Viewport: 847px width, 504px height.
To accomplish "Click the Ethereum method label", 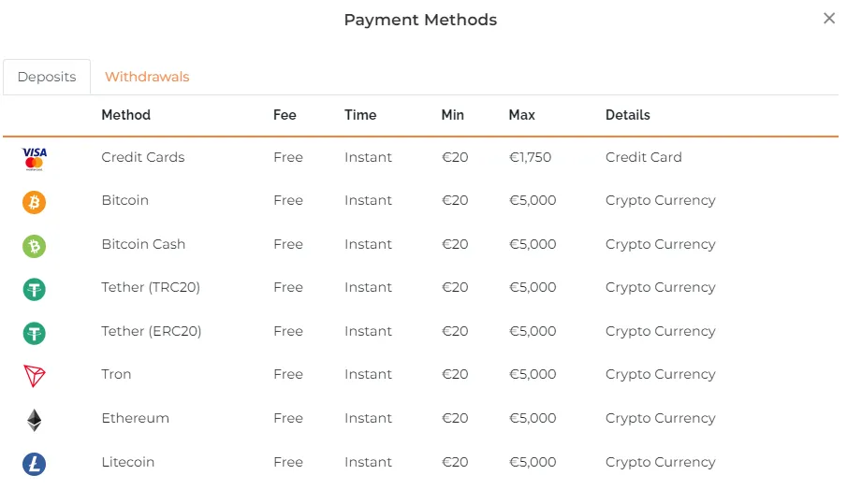I will click(135, 418).
